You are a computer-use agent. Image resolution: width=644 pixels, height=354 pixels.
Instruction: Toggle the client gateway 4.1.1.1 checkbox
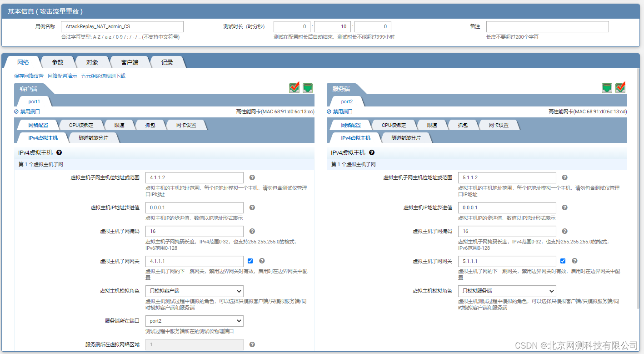[x=250, y=261]
